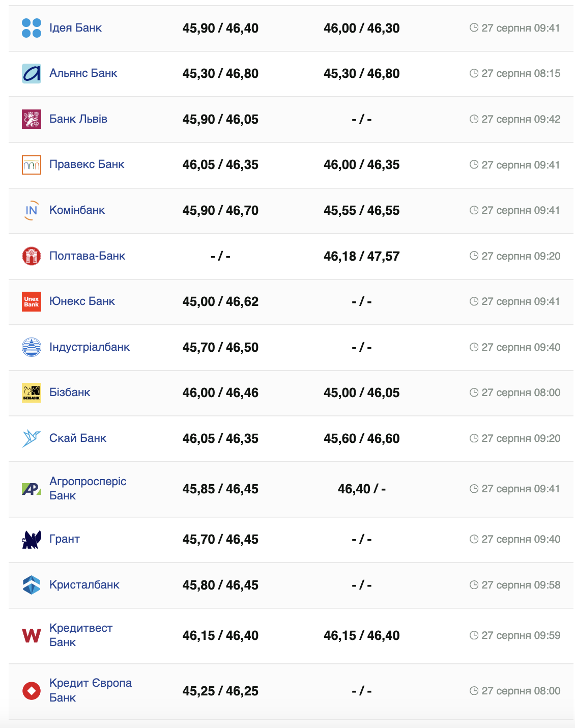Open the Альянс Банк link

click(83, 73)
